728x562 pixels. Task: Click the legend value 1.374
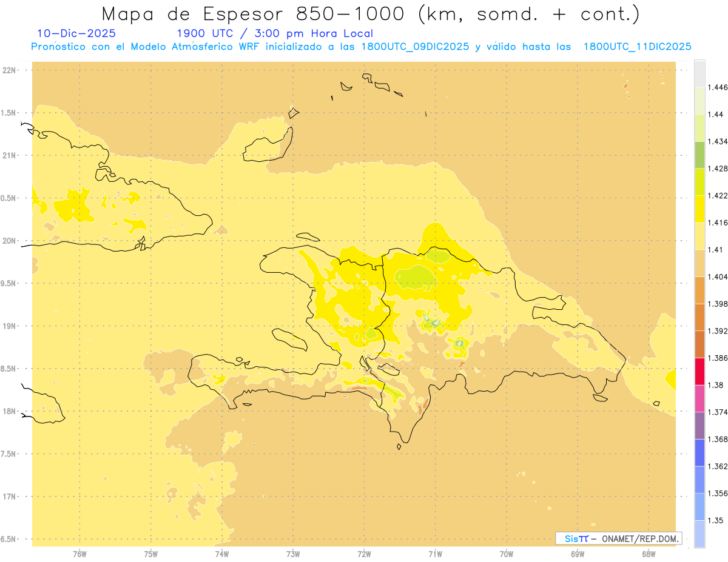[x=716, y=412]
